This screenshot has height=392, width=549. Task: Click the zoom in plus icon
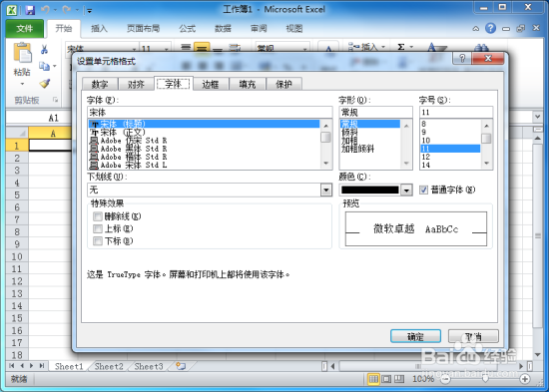(524, 379)
